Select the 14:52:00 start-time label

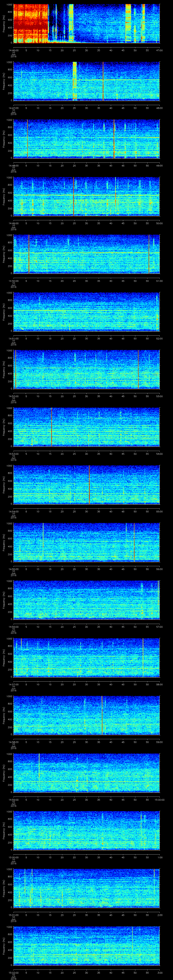[13, 396]
